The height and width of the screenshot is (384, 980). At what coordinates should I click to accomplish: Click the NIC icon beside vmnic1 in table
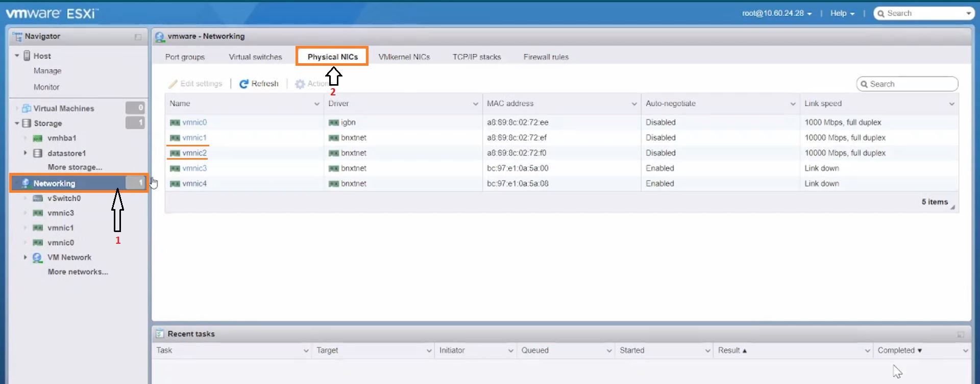[175, 138]
